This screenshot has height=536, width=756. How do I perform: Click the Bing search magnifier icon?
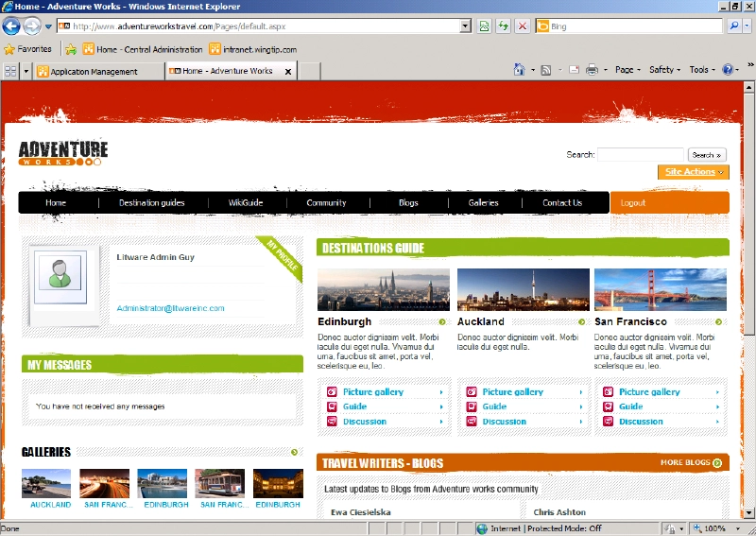733,26
